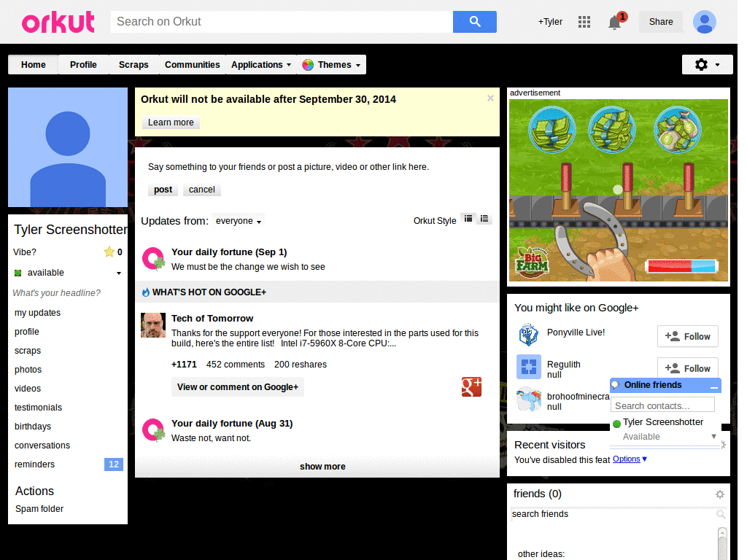
Task: Click the large profile picture
Action: point(68,147)
